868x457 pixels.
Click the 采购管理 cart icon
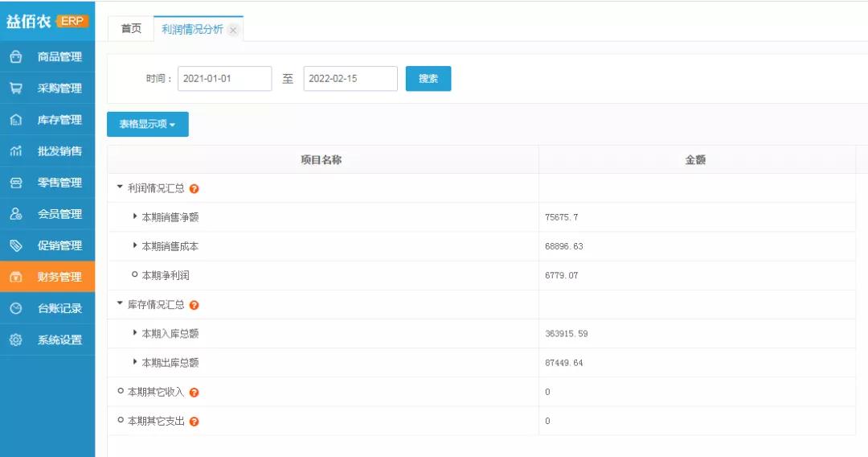coord(15,89)
